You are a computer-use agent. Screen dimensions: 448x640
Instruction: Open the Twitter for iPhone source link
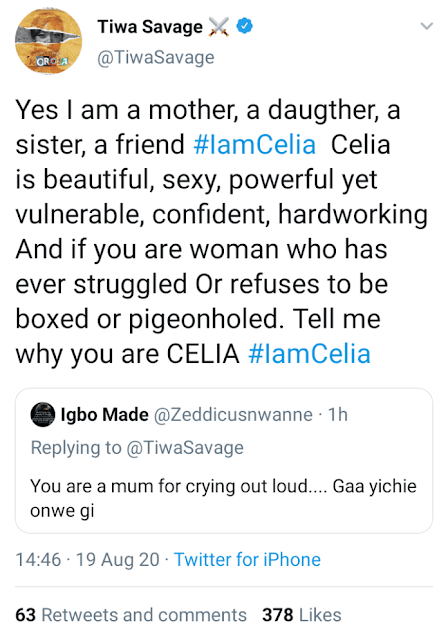click(247, 559)
